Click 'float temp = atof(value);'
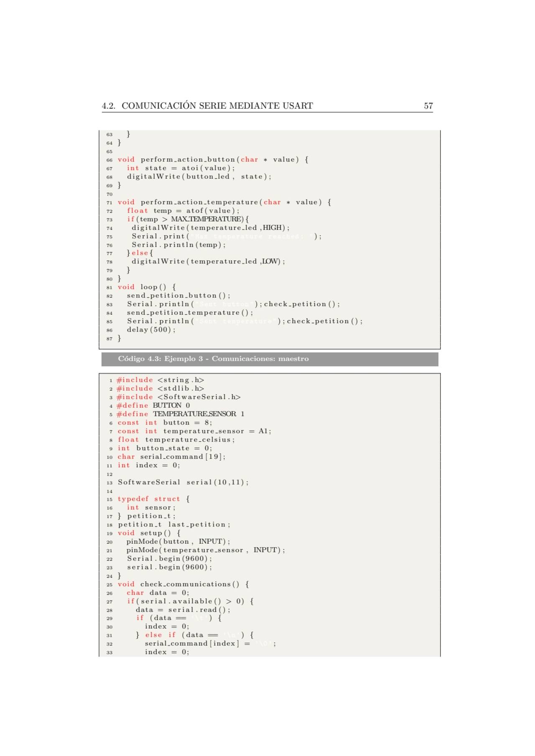This screenshot has height=756, width=535. [183, 211]
